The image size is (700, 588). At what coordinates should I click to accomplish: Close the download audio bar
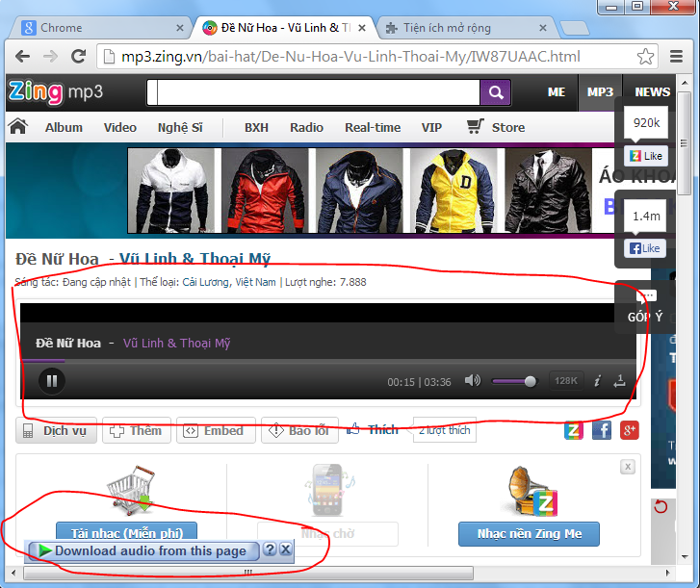coord(286,549)
